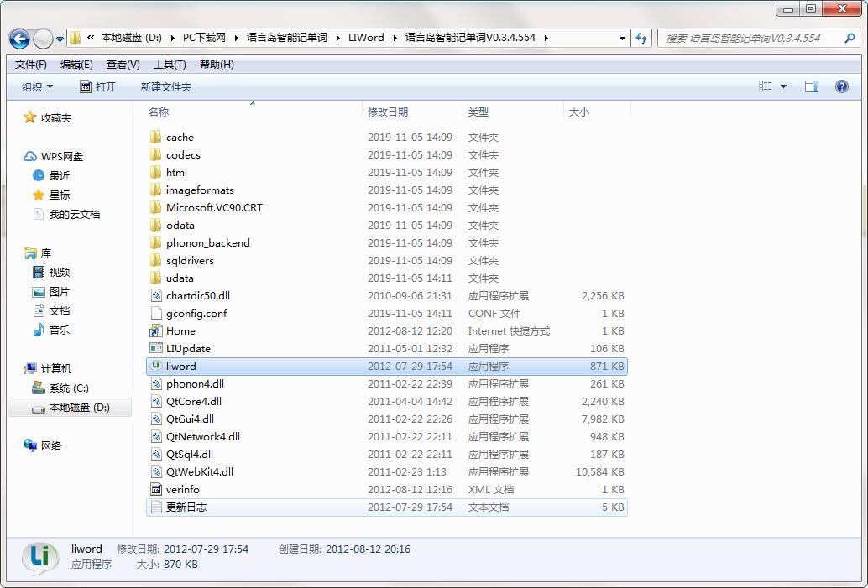The height and width of the screenshot is (588, 868).
Task: Select the udata folder icon
Action: (155, 278)
